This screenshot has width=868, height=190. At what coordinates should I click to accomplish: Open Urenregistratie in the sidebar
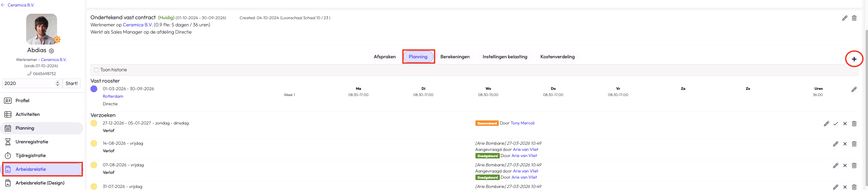tap(32, 142)
